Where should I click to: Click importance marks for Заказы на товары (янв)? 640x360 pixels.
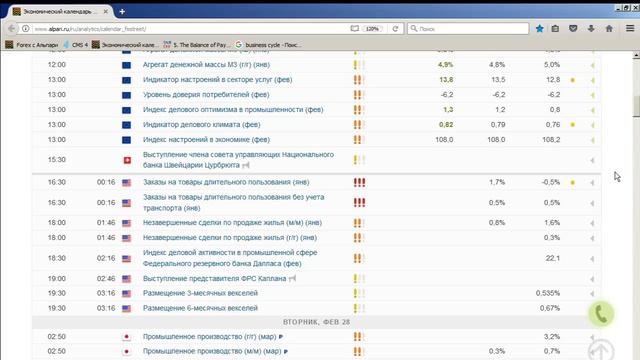359,182
